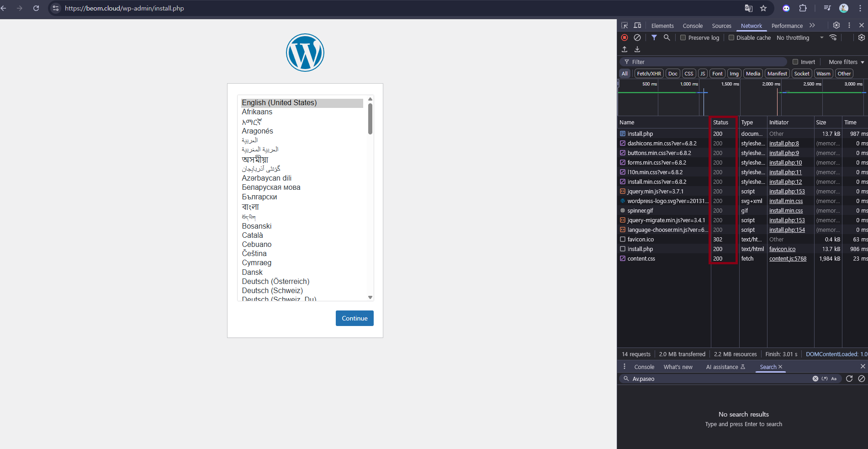Screen dimensions: 868x449
Task: Open initiator link install.php:8
Action: coord(784,143)
